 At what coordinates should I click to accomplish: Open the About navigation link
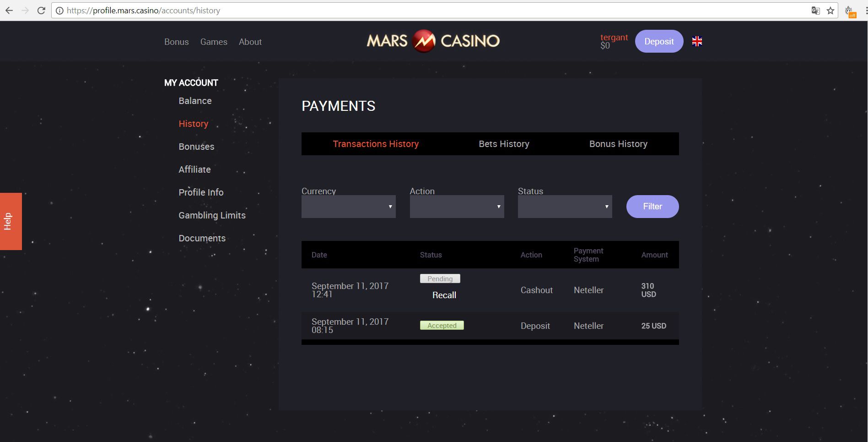point(250,42)
